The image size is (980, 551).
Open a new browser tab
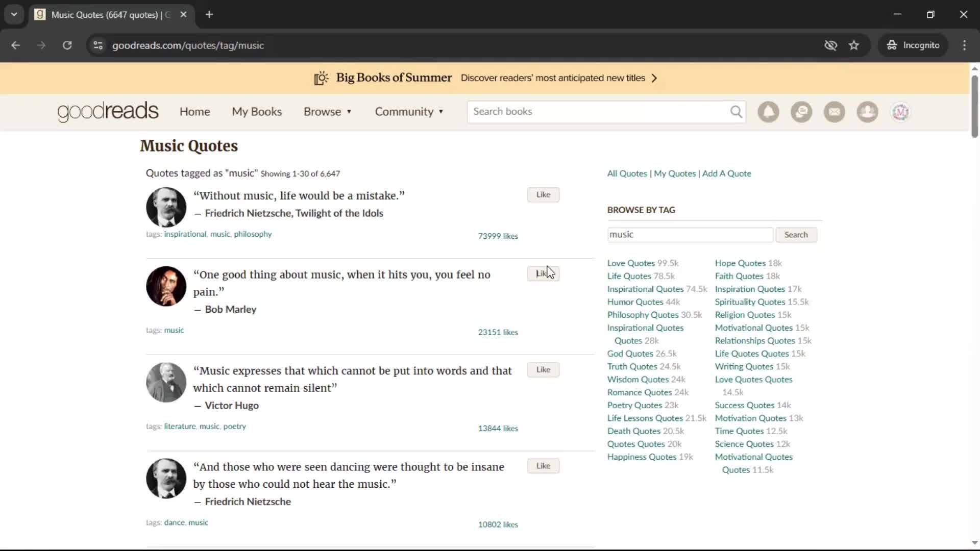[x=209, y=14]
